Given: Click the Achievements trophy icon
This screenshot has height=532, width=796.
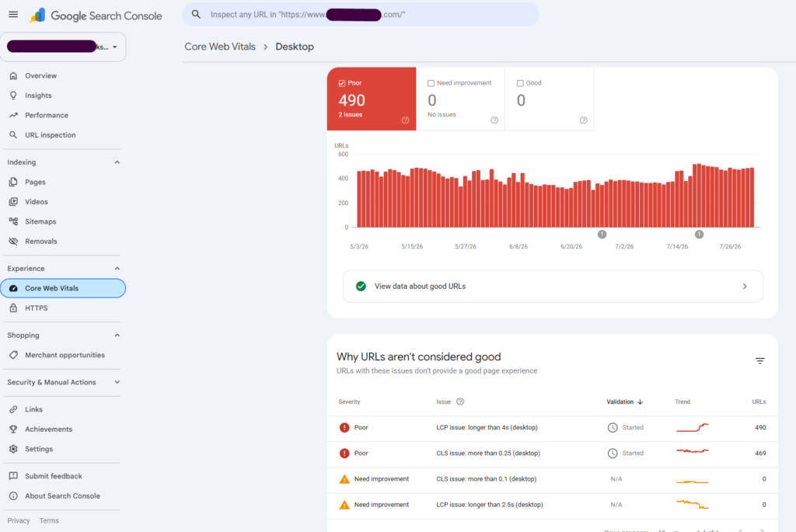Looking at the screenshot, I should [13, 429].
